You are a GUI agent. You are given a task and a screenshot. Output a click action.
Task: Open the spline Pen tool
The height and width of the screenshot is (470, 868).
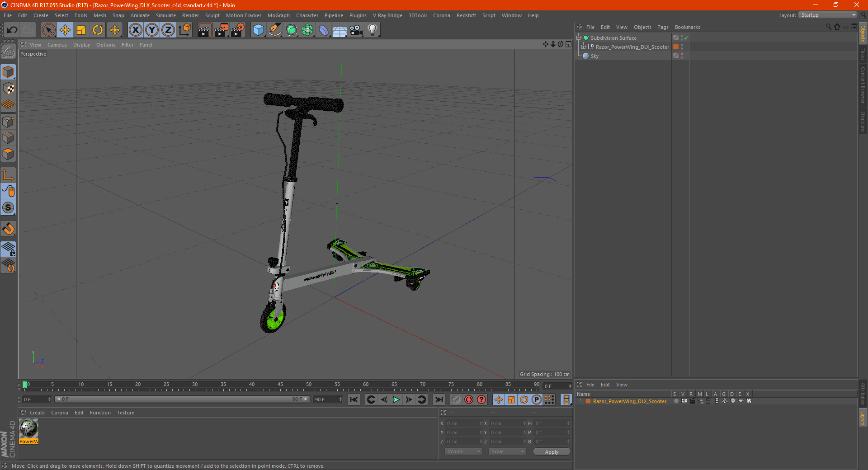coord(275,30)
